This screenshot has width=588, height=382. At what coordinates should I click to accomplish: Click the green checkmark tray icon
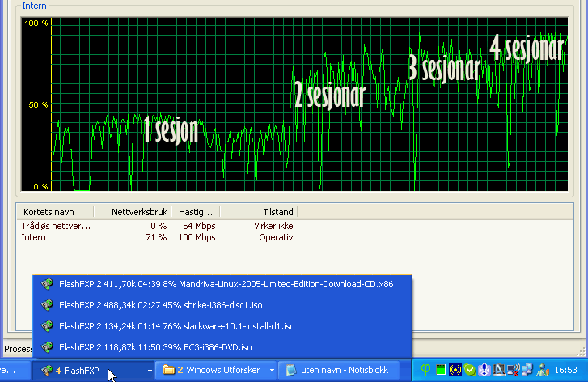469,370
